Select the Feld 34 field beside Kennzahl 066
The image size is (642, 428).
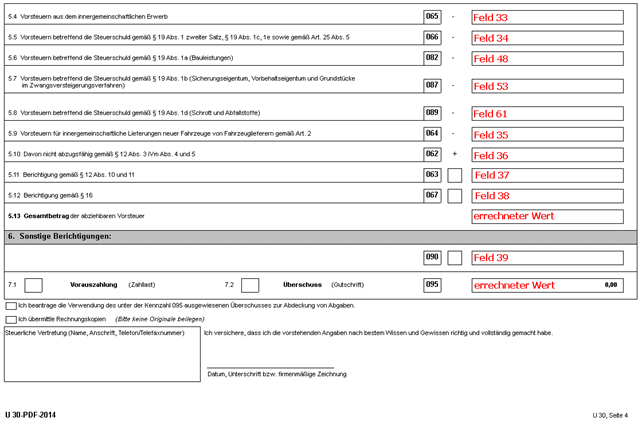pos(548,38)
